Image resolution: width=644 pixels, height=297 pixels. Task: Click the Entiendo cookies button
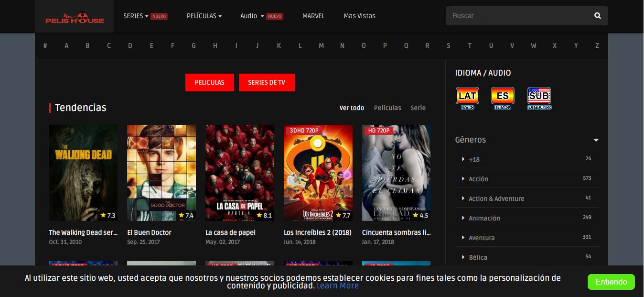(611, 282)
